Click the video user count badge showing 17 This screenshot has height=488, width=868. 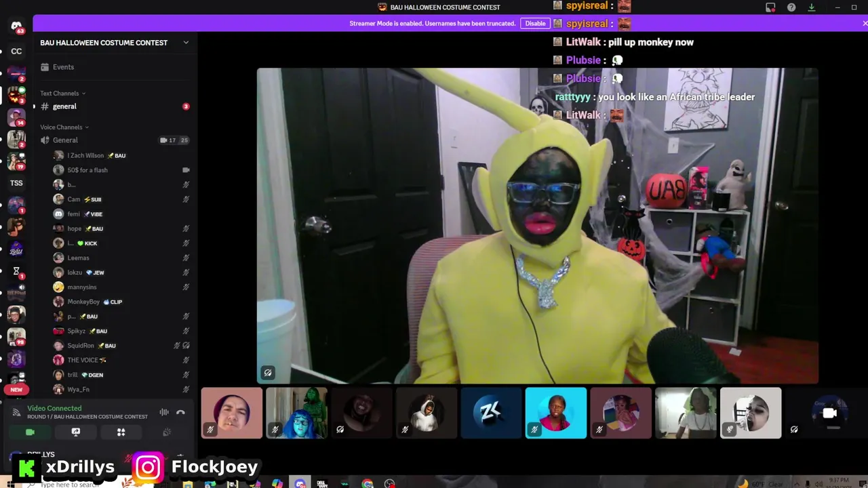click(x=167, y=140)
